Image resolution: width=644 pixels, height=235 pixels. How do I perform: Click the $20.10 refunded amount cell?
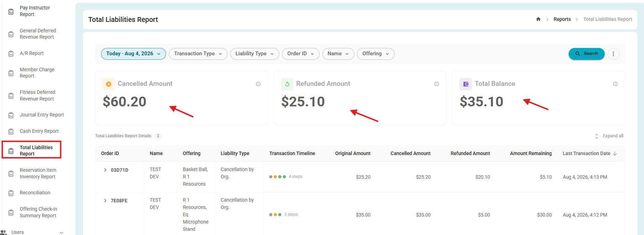click(483, 177)
